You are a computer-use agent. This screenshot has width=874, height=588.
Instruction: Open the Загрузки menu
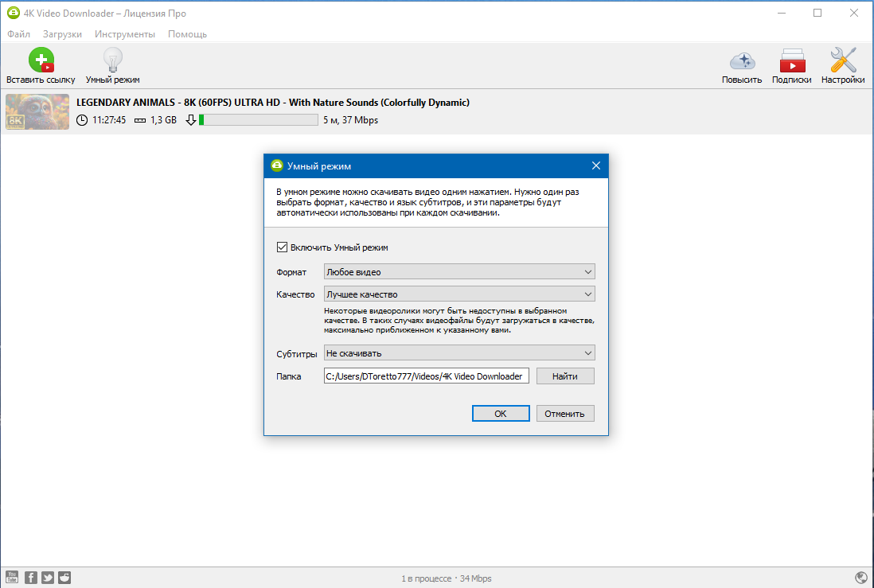tap(62, 34)
